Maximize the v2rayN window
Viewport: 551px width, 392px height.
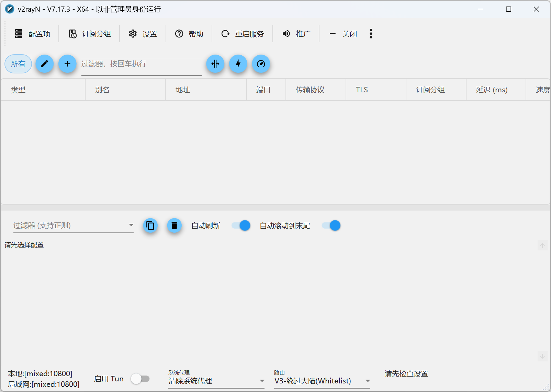coord(509,9)
